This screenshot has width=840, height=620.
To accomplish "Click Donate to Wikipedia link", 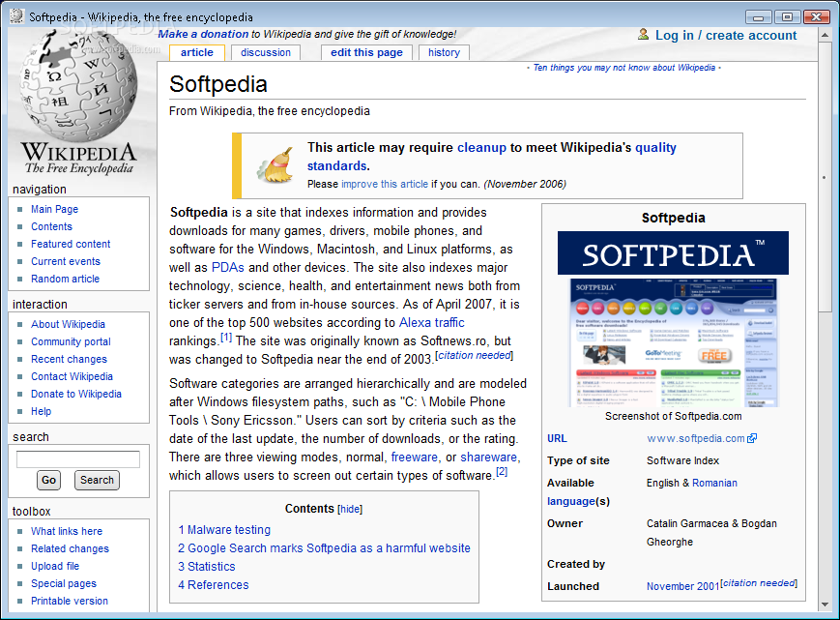I will (76, 394).
